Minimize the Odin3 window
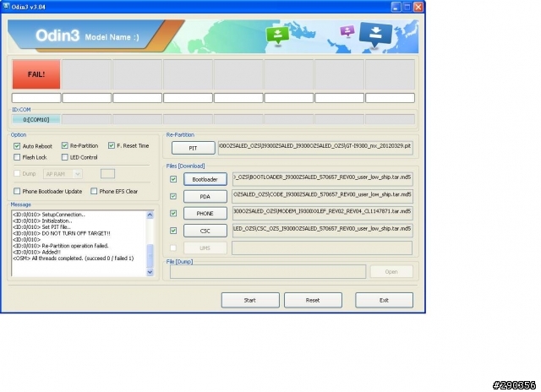This screenshot has height=392, width=541. coord(396,7)
